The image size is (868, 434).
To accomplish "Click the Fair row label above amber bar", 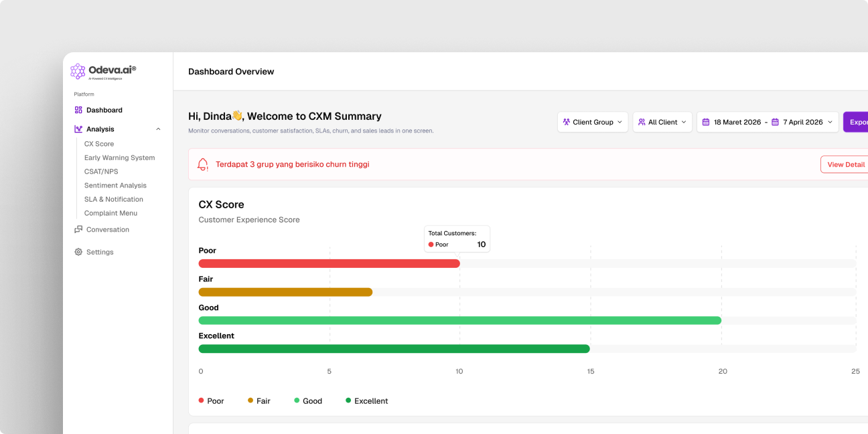I will pyautogui.click(x=206, y=279).
